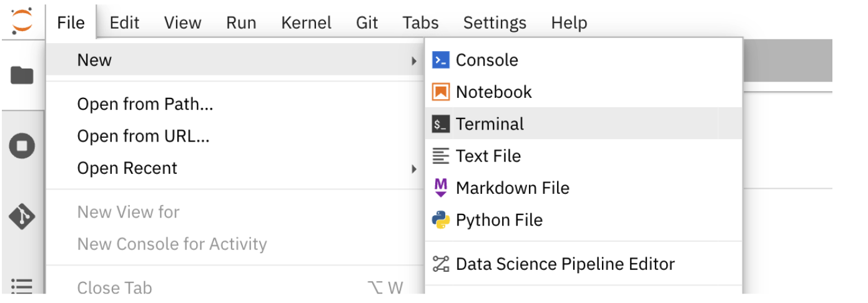Open the table of contents sidebar icon
Image resolution: width=868 pixels, height=303 pixels.
click(22, 286)
